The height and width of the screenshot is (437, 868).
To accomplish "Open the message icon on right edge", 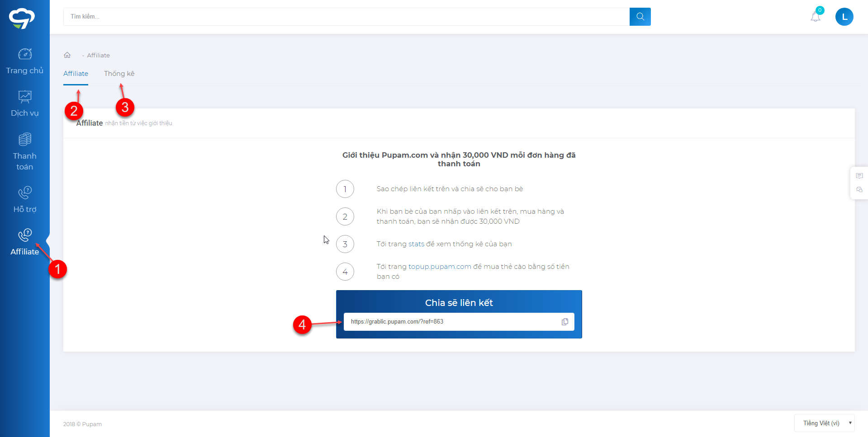I will click(859, 176).
